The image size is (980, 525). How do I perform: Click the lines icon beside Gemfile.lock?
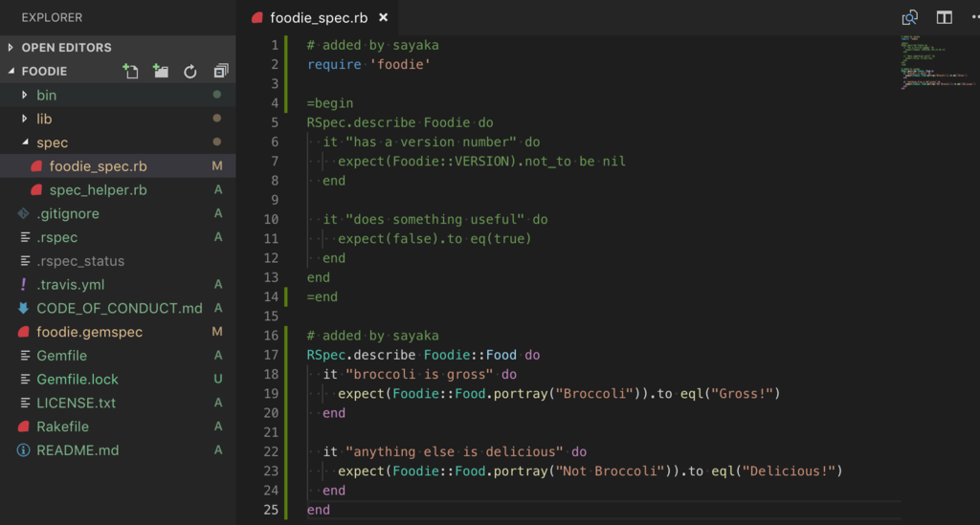click(25, 380)
